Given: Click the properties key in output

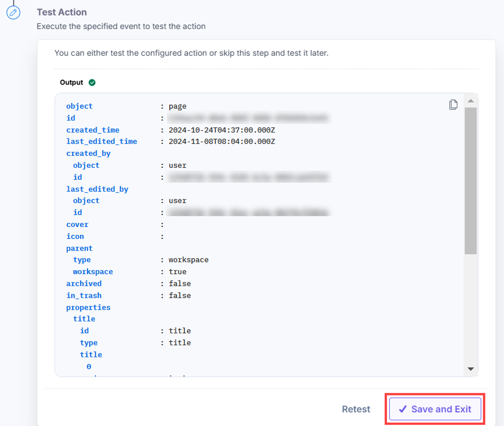Looking at the screenshot, I should tap(88, 307).
